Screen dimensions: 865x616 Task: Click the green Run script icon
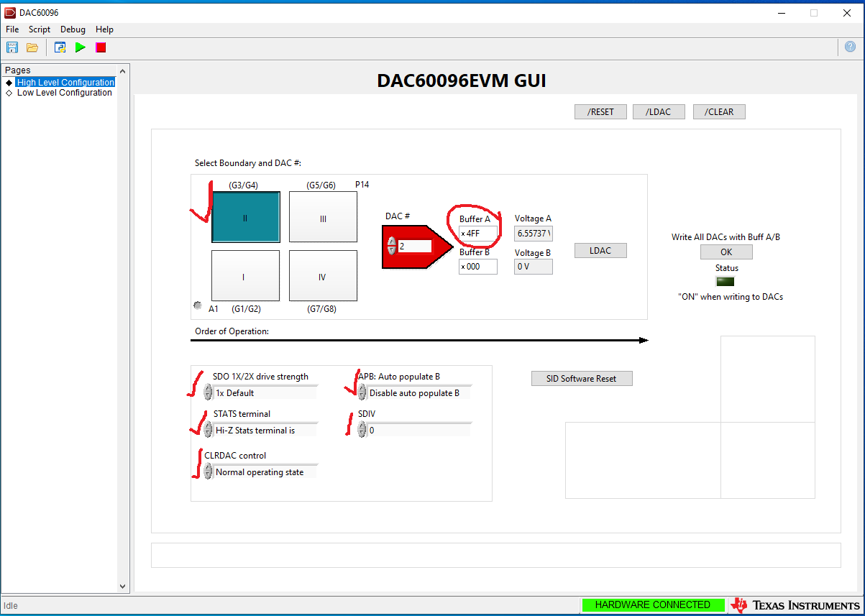[81, 47]
